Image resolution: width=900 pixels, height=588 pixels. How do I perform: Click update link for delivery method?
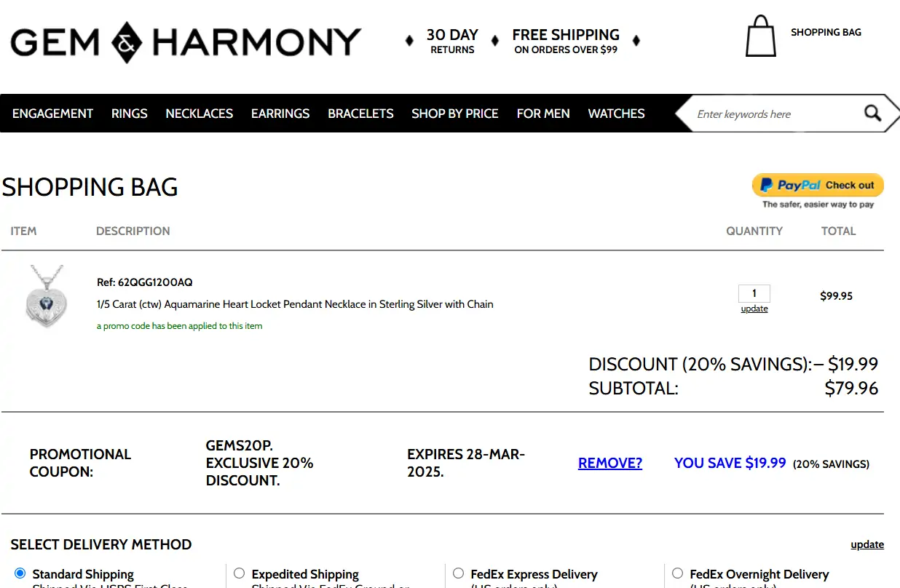[x=867, y=544]
